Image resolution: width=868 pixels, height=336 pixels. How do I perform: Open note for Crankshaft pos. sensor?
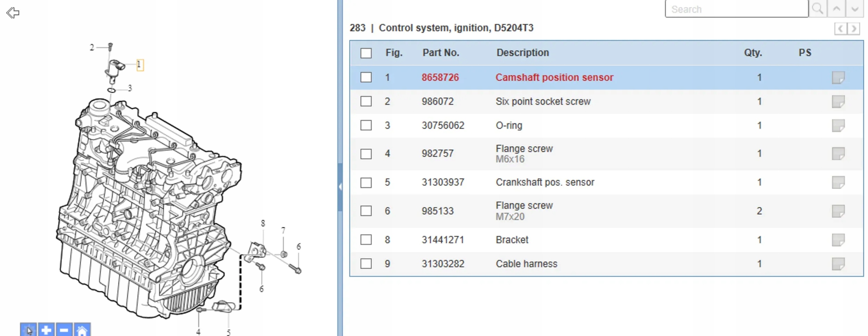click(838, 182)
